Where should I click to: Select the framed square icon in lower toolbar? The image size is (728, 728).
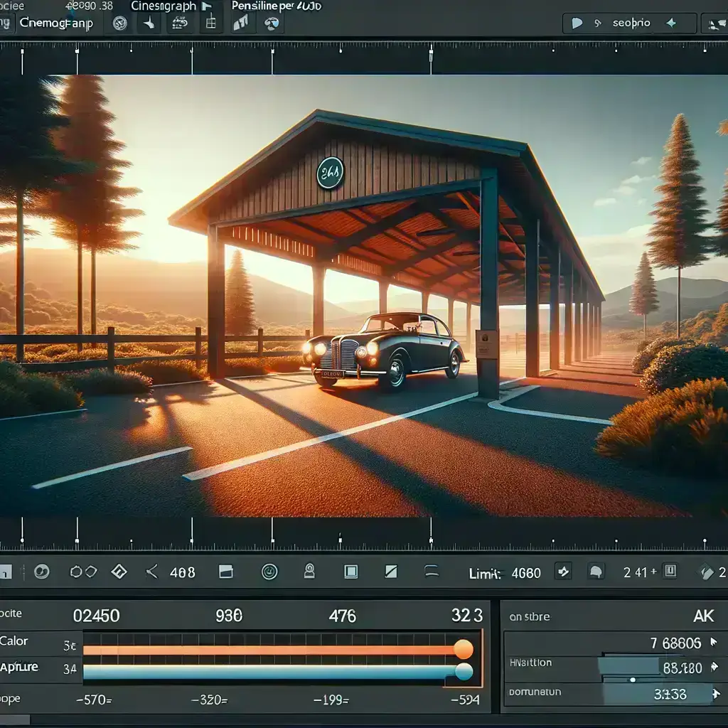350,572
